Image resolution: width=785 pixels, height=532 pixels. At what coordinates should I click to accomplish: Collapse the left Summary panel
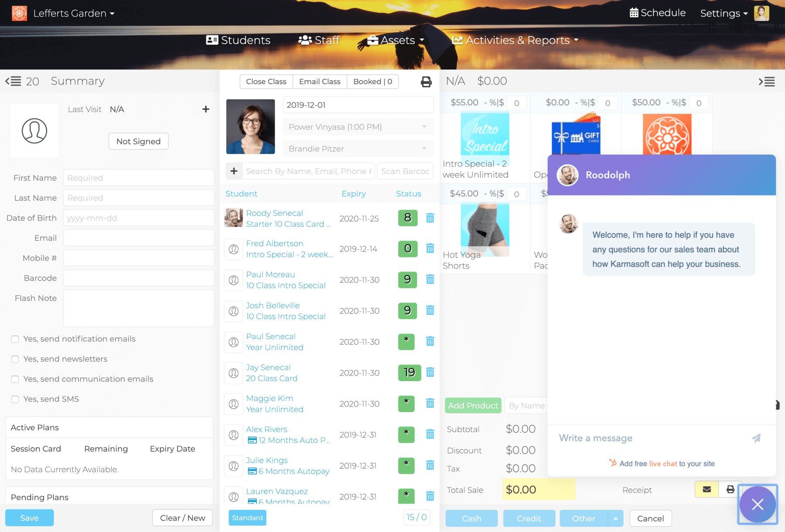coord(13,81)
